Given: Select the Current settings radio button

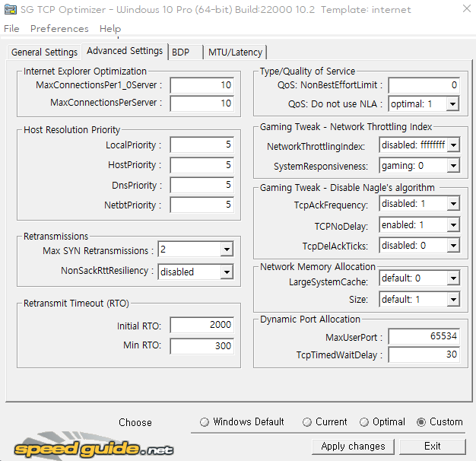Looking at the screenshot, I should [x=325, y=422].
